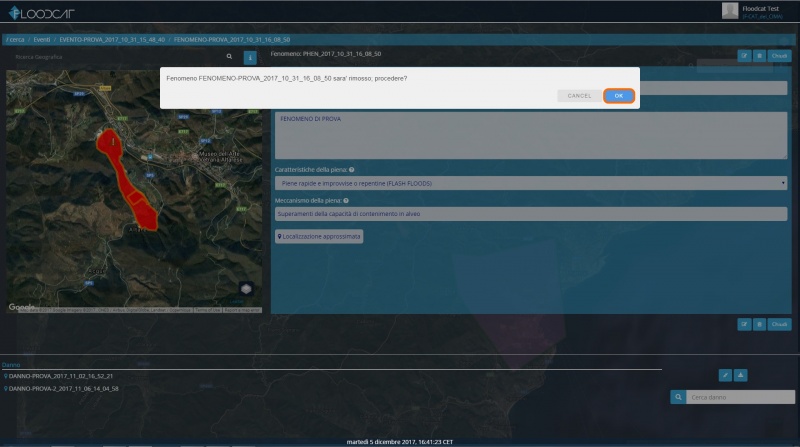
Task: Open DANNO-PROVA-2_2017_11_06_14_04_58 damage entry
Action: 62,388
